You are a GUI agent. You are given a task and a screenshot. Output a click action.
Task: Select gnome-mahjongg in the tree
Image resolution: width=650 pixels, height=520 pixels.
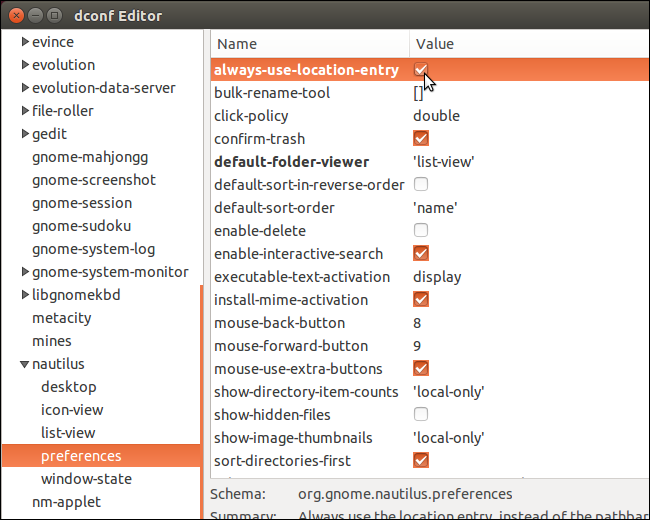coord(90,157)
